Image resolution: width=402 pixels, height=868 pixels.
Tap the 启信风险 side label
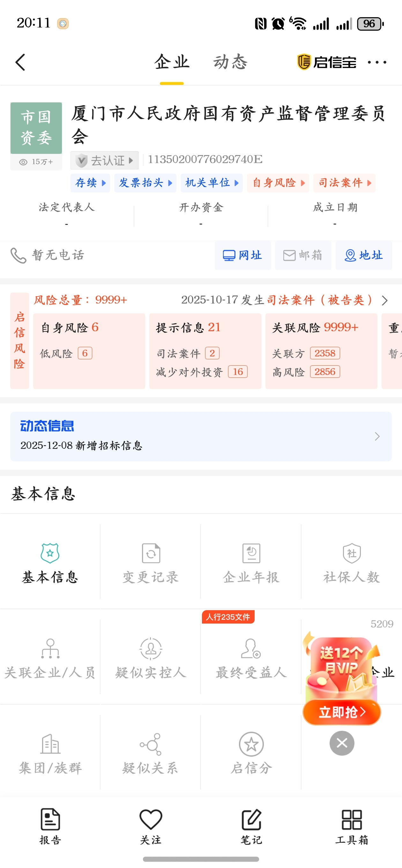point(19,341)
